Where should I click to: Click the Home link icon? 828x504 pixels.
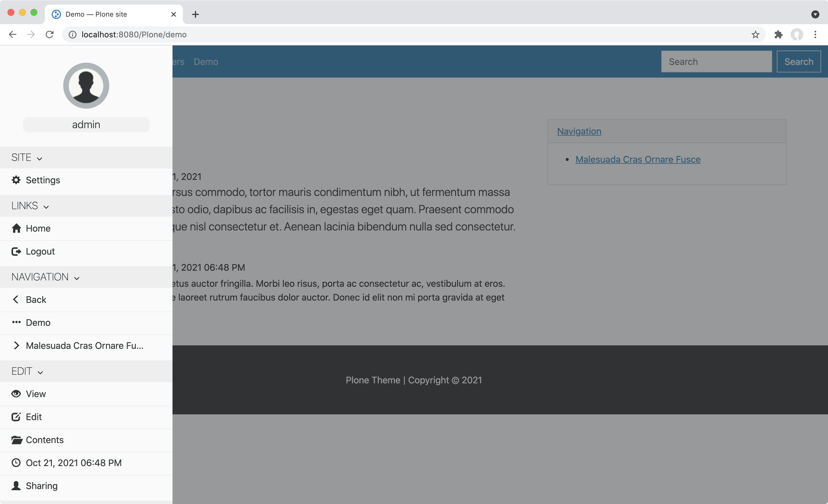[x=16, y=228]
